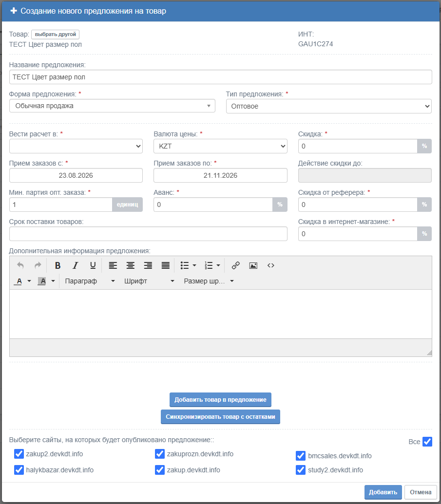Open the insert image tool
441x504 pixels.
tap(253, 265)
